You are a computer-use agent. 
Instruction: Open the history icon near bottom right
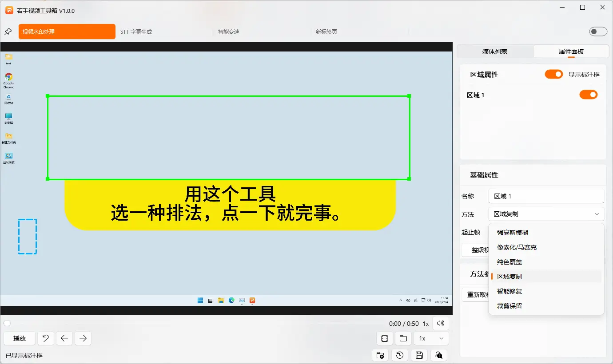tap(399, 355)
